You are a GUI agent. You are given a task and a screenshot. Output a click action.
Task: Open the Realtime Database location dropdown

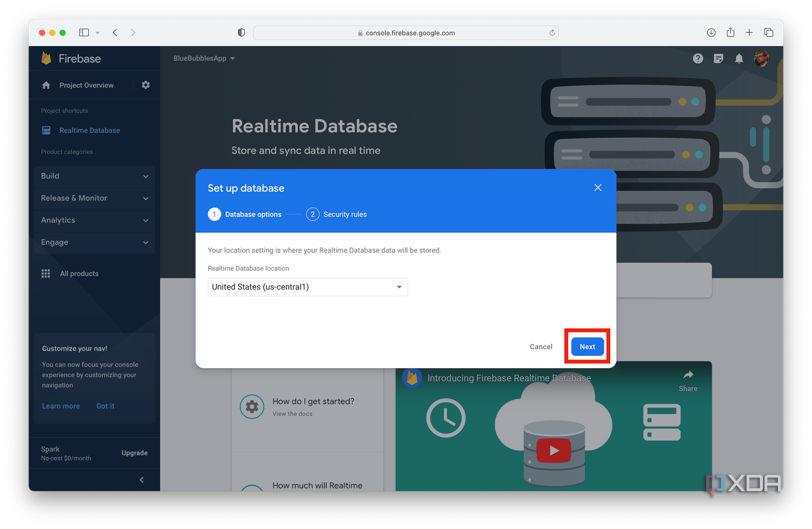tap(308, 287)
